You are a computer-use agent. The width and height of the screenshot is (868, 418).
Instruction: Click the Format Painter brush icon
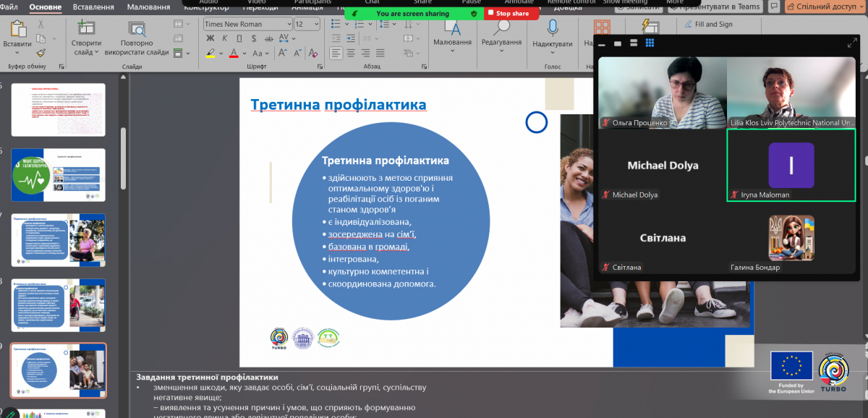pos(41,53)
